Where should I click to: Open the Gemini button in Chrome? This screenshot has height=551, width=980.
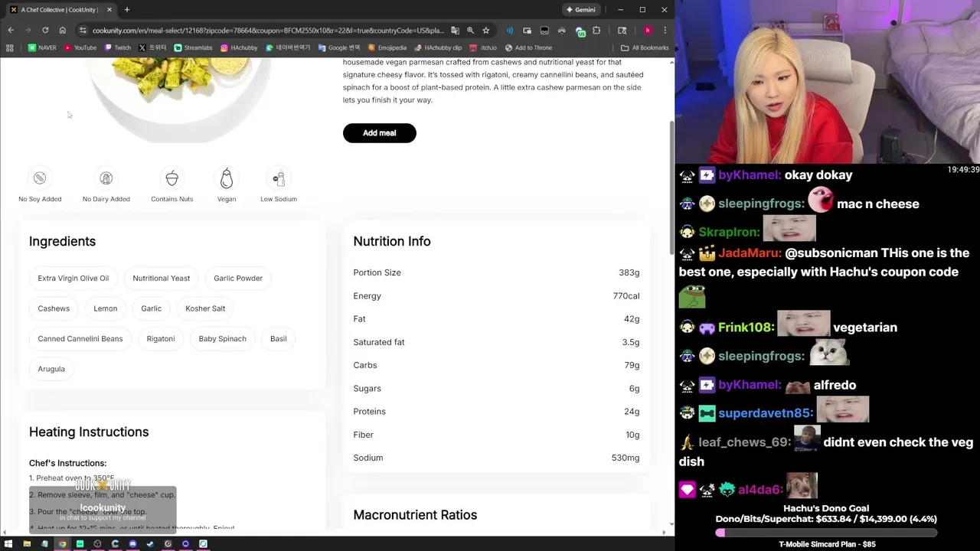pyautogui.click(x=580, y=10)
